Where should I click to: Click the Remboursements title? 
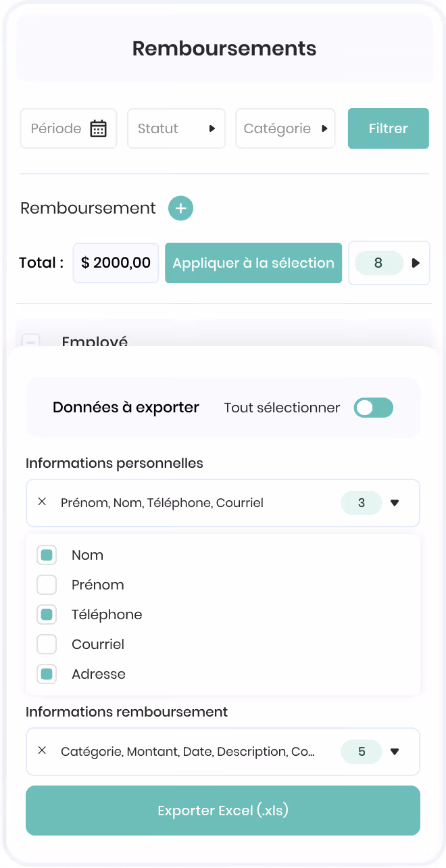224,49
